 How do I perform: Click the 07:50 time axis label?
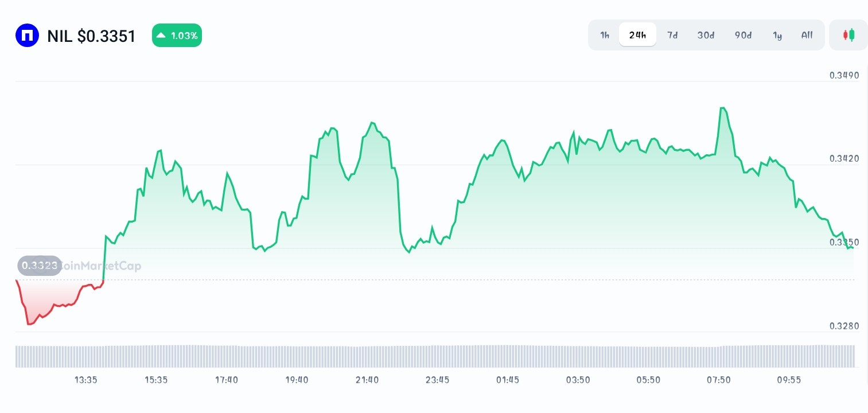[718, 380]
